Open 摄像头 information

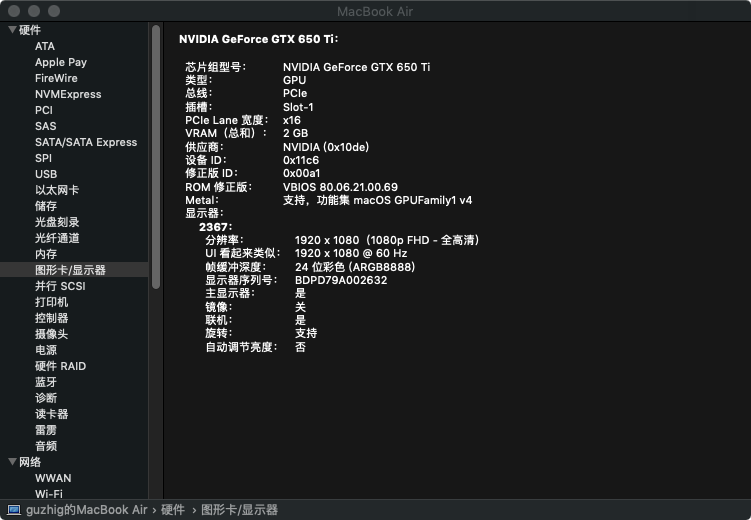coord(51,334)
